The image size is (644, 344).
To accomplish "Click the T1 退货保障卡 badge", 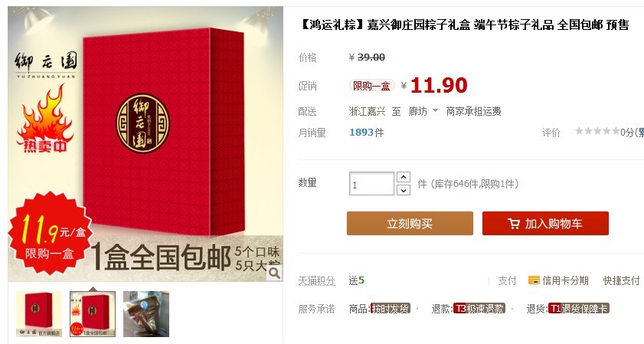I will (578, 309).
